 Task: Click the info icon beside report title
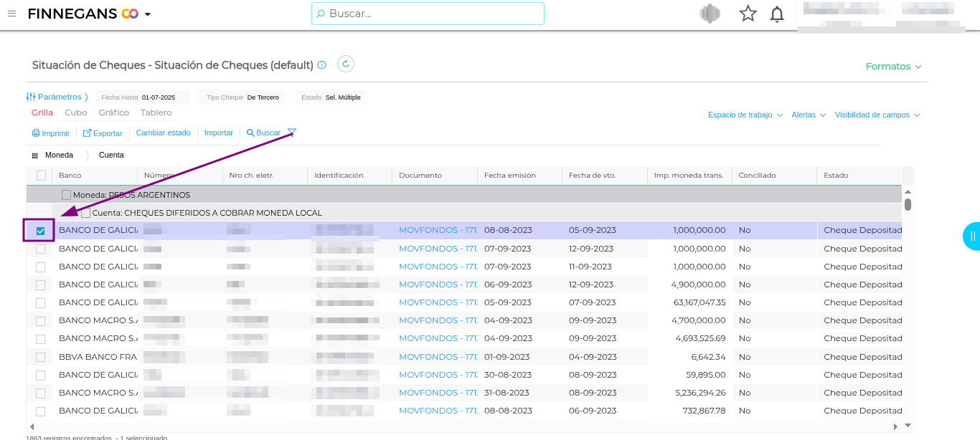pos(322,65)
